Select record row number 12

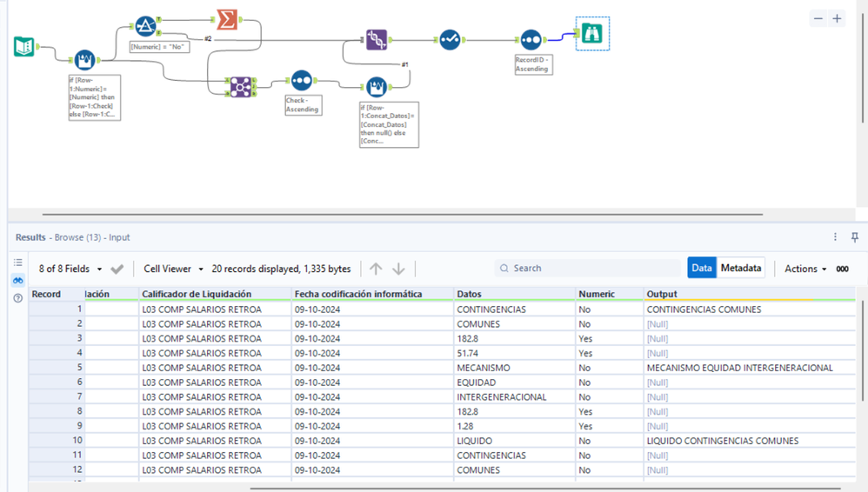[x=57, y=470]
